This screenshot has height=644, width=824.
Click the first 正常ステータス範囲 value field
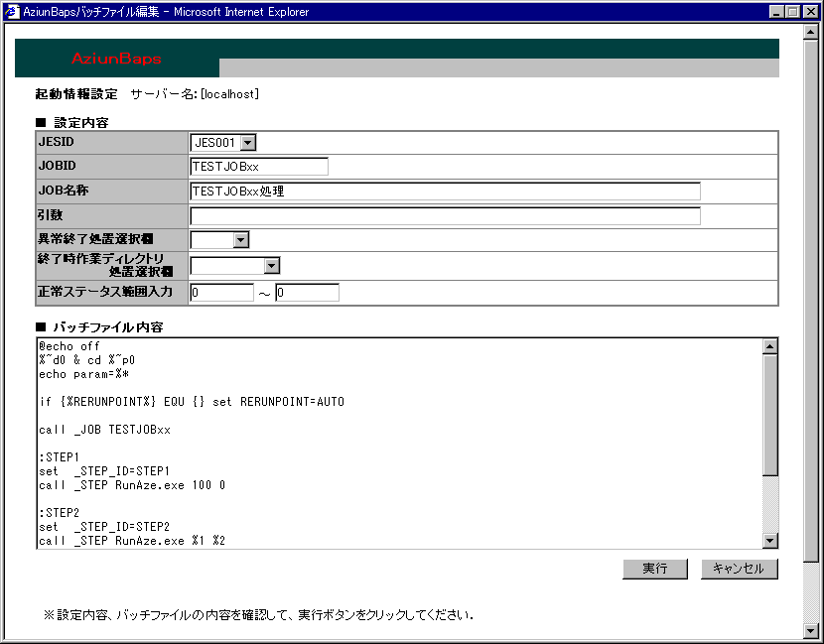(221, 293)
